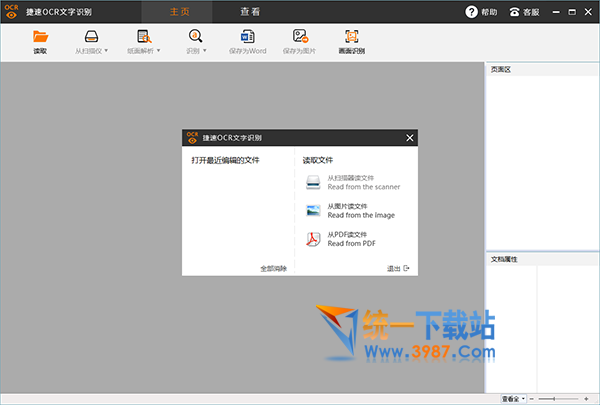Click the 纸面解析 page analysis icon
Screen dimensions: 600x405
pyautogui.click(x=144, y=37)
